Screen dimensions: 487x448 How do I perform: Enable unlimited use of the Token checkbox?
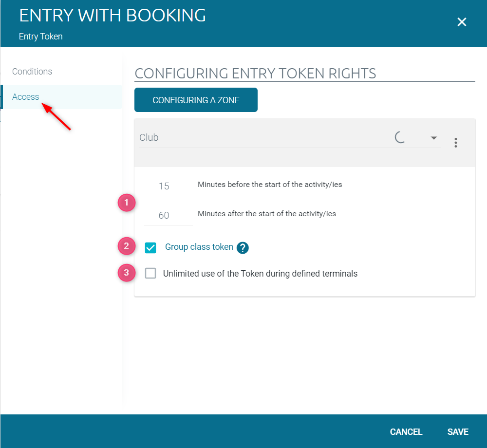coord(150,274)
